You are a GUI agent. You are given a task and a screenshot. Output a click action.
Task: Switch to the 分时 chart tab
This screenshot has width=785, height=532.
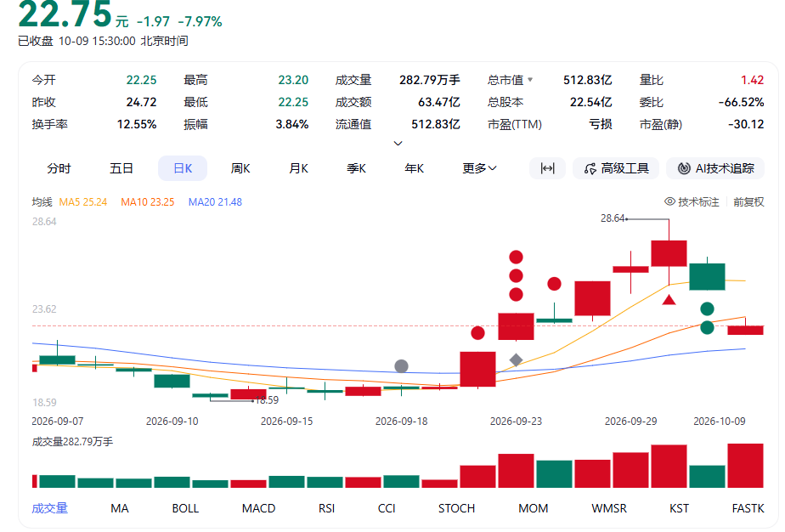(59, 168)
